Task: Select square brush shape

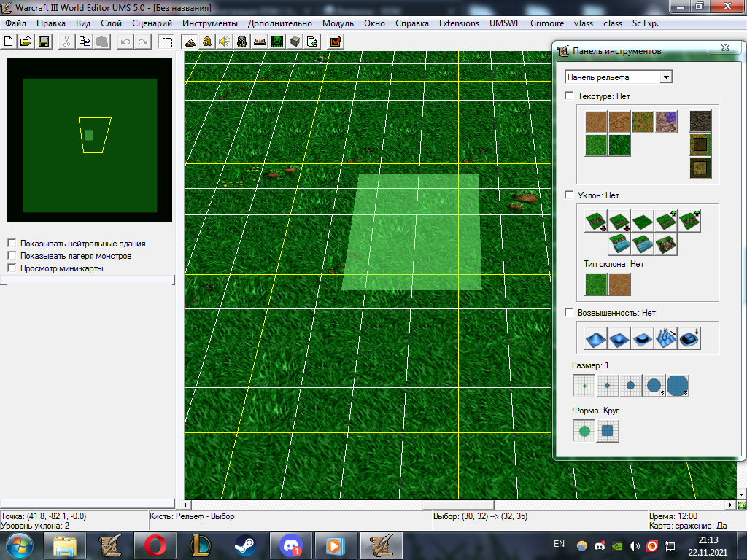Action: pos(608,431)
